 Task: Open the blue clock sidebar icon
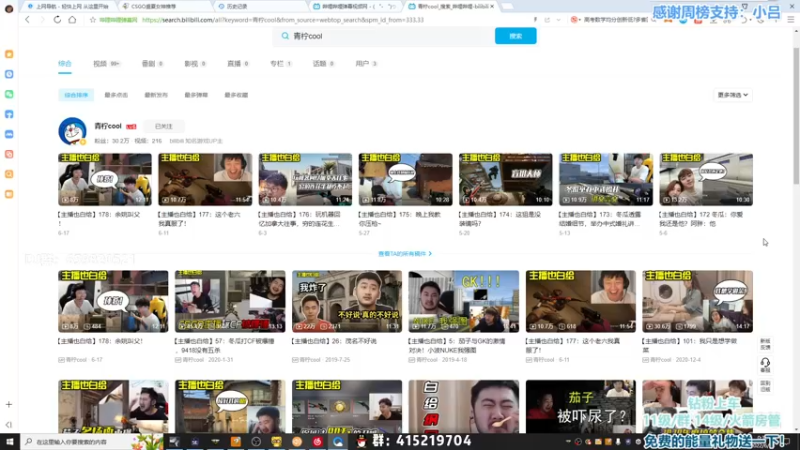9,74
